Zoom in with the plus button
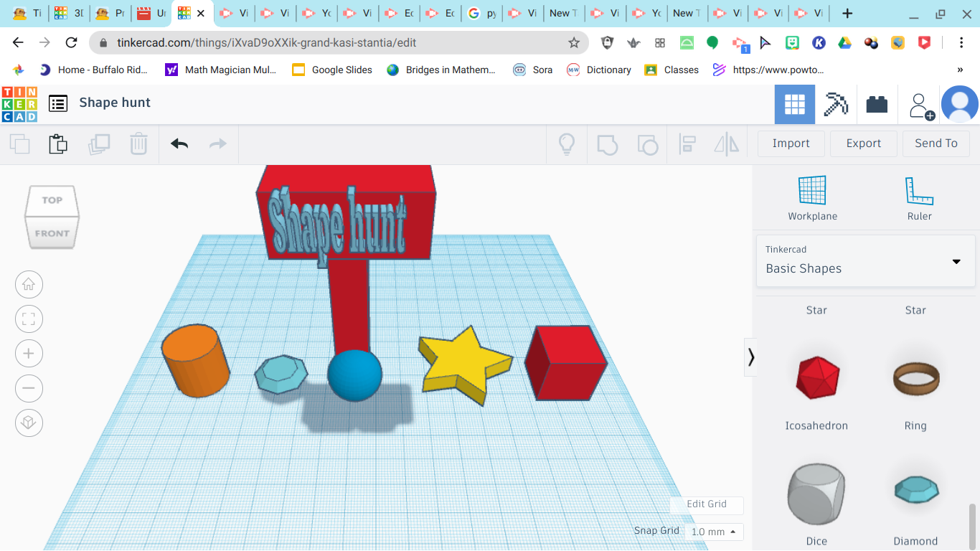 29,354
